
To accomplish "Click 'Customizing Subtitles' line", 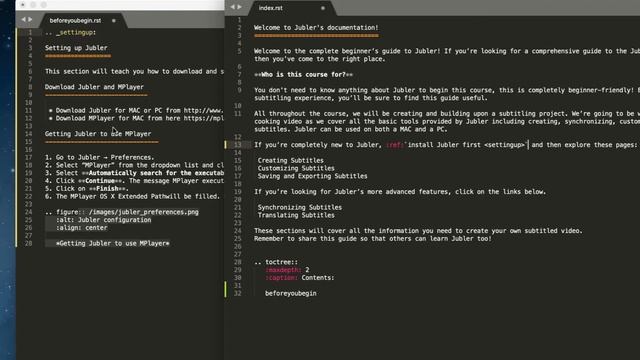I will pos(296,168).
